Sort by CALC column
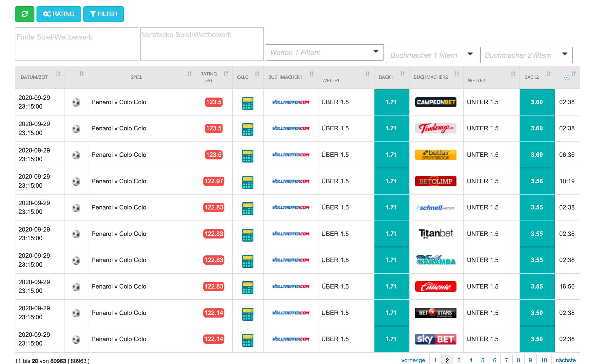This screenshot has height=364, width=604. click(x=248, y=77)
